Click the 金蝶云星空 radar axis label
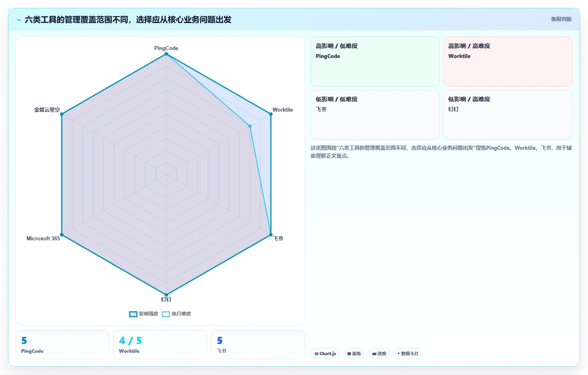Viewport: 588px width, 375px height. [47, 110]
